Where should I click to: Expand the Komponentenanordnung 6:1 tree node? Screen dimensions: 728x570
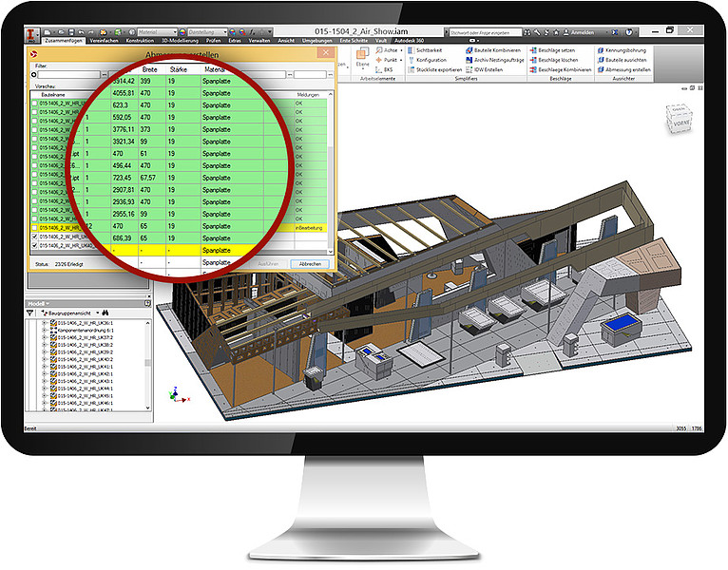45,330
